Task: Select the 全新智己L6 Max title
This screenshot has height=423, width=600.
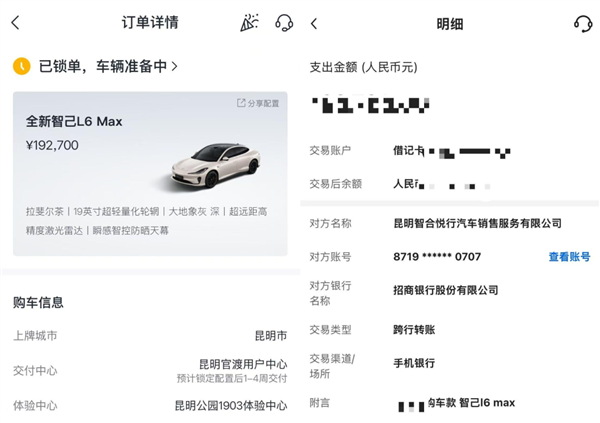Action: 74,122
